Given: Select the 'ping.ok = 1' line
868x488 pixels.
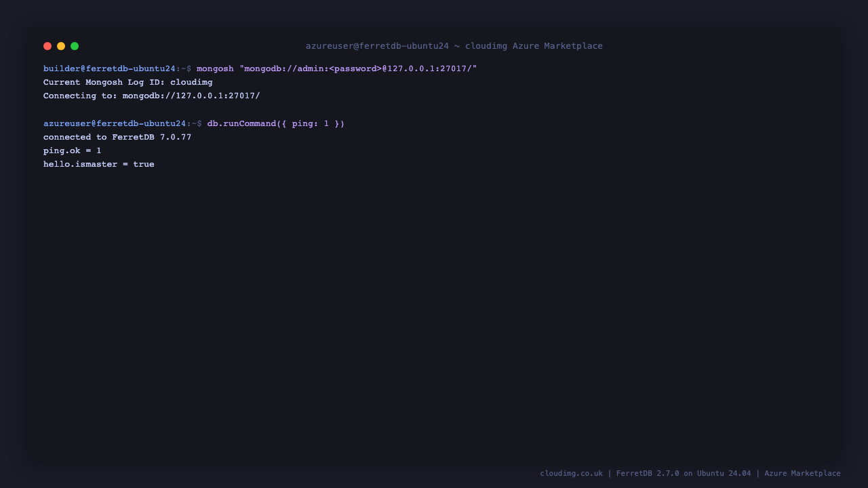Looking at the screenshot, I should [73, 150].
